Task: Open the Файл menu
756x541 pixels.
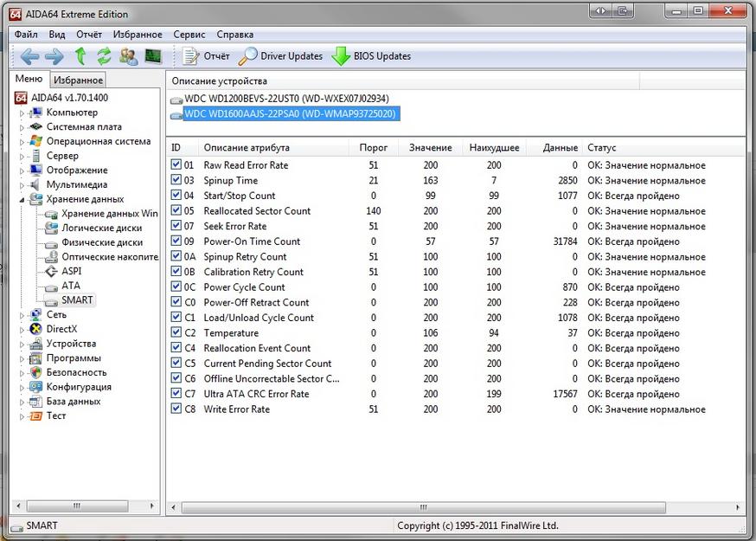Action: [26, 35]
